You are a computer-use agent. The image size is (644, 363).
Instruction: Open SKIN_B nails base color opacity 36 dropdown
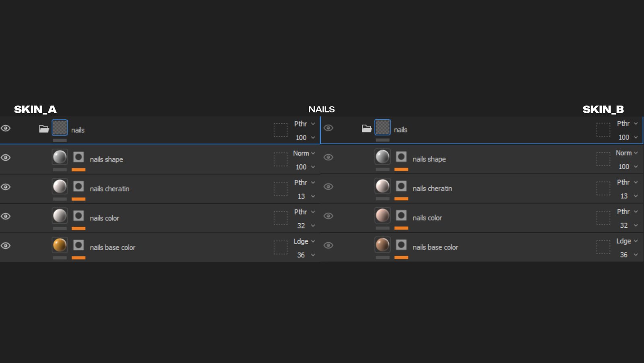pos(629,255)
